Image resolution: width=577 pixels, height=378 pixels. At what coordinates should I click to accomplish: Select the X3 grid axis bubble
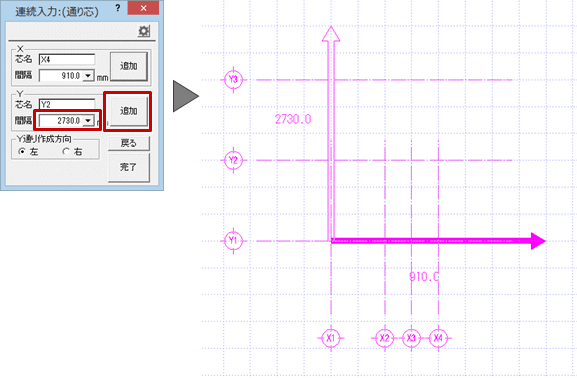[x=411, y=338]
